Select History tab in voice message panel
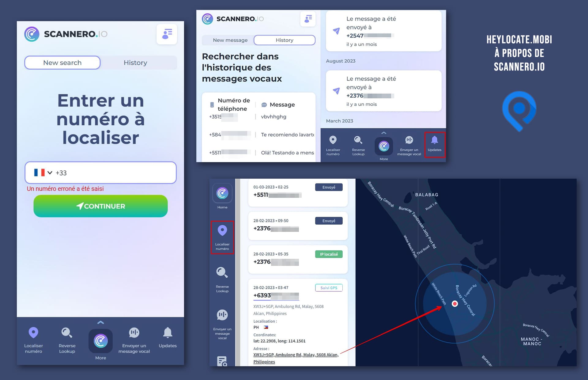Image resolution: width=588 pixels, height=380 pixels. 285,40
